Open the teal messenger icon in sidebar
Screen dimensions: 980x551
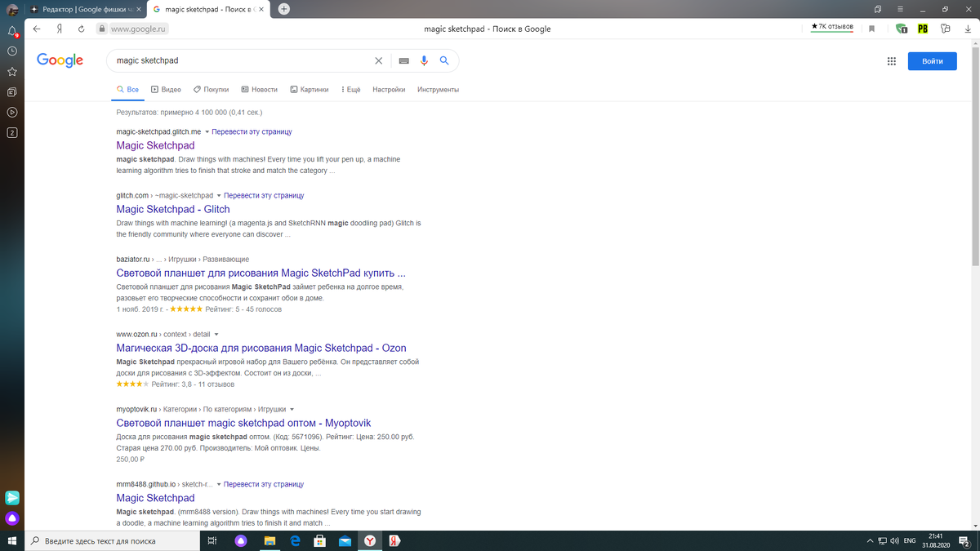[x=12, y=497]
